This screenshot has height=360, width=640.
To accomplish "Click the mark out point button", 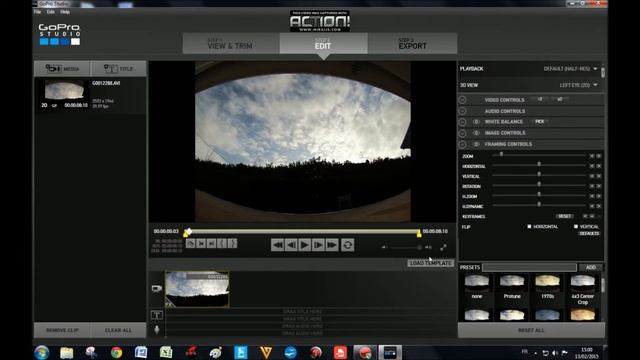I will point(211,244).
